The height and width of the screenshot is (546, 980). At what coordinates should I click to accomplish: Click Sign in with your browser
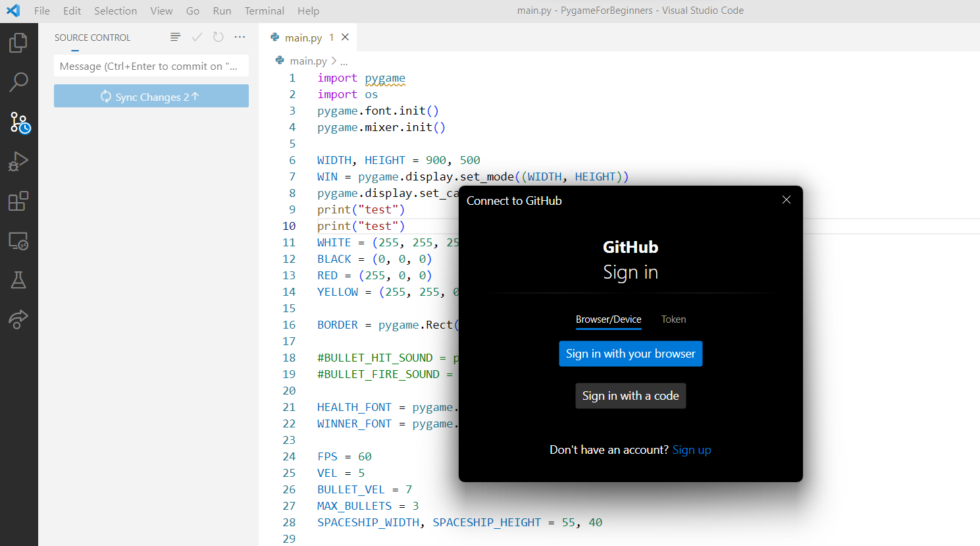pyautogui.click(x=631, y=354)
